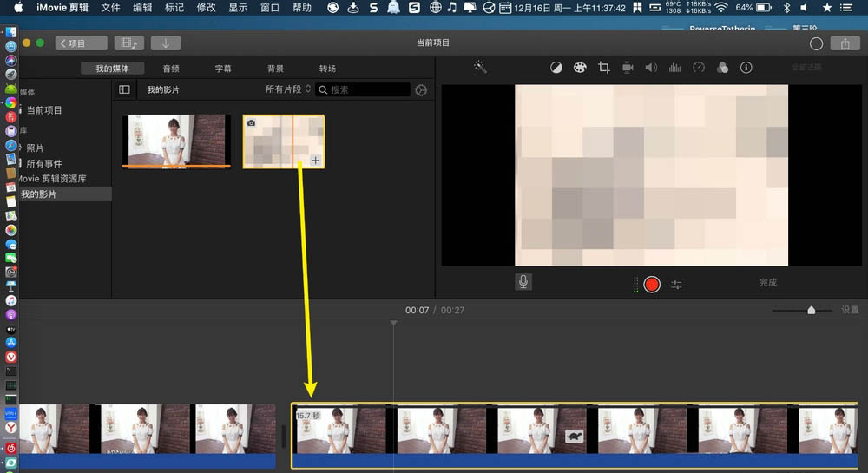Image resolution: width=868 pixels, height=473 pixels.
Task: Open clip filter and audio effects tool
Action: (722, 68)
